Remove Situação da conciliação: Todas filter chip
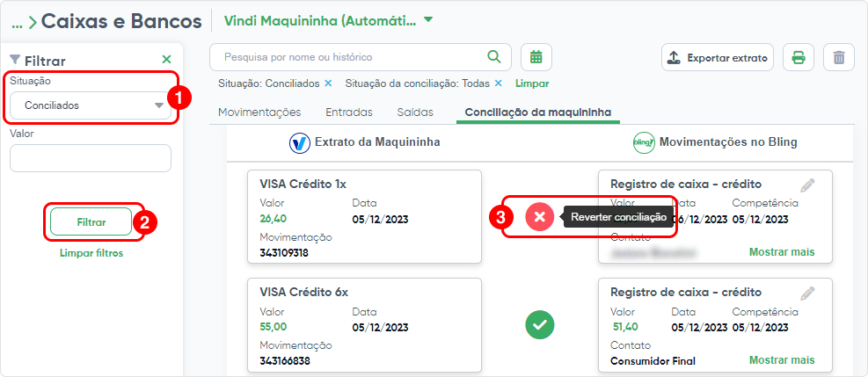Image resolution: width=868 pixels, height=377 pixels. [499, 83]
